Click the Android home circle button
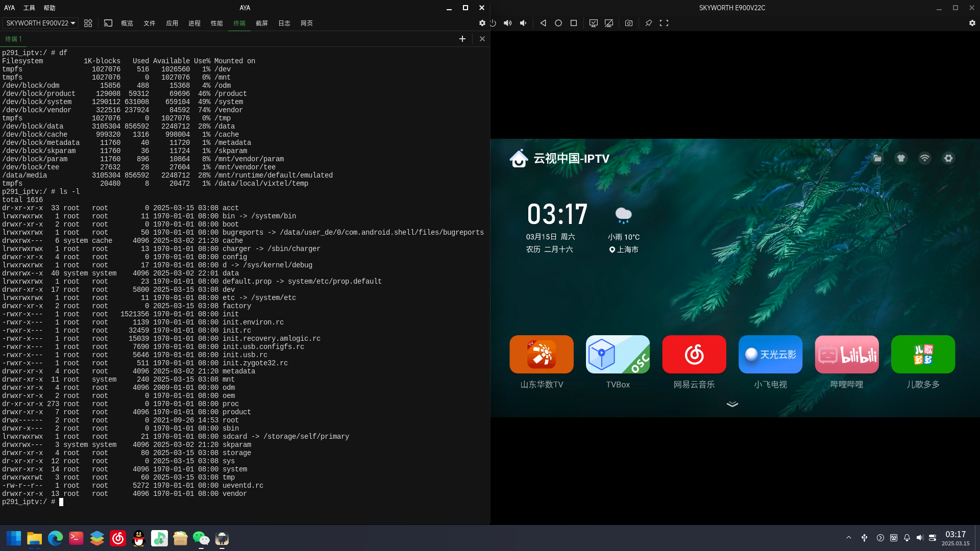Screen dimensions: 980x551 [558, 23]
